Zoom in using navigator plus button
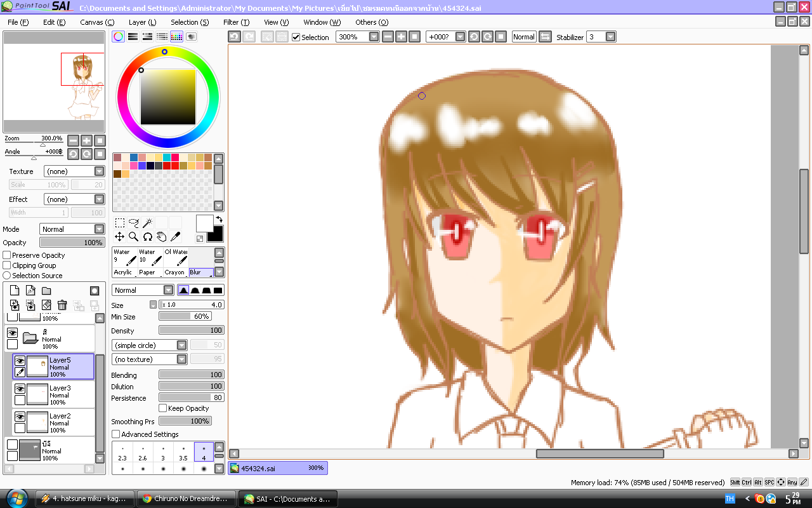Viewport: 812px width, 508px height. [x=86, y=140]
